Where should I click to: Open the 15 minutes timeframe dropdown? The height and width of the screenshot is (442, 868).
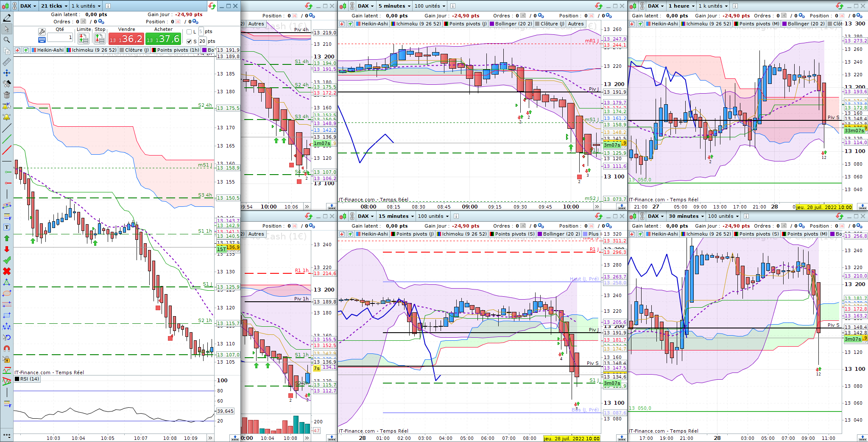click(x=396, y=216)
